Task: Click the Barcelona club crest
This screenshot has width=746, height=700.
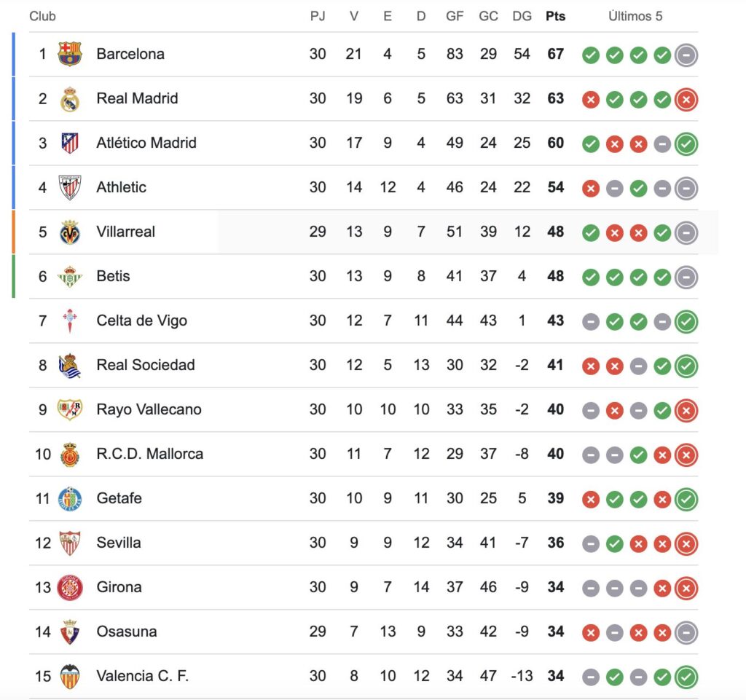Action: [x=70, y=54]
